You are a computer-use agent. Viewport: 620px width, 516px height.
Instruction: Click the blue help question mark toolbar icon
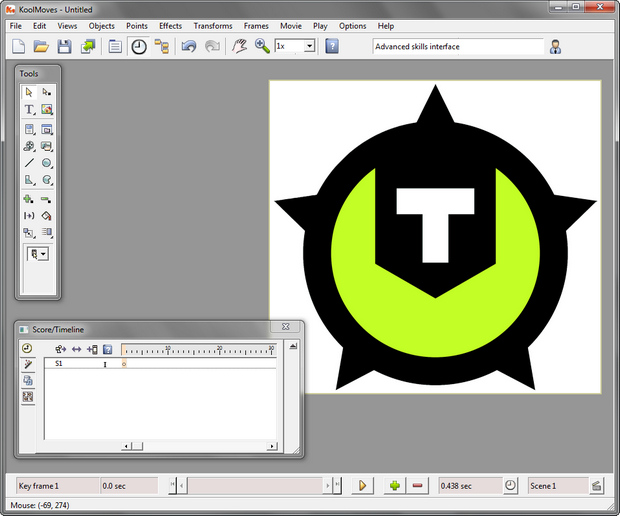pyautogui.click(x=332, y=46)
